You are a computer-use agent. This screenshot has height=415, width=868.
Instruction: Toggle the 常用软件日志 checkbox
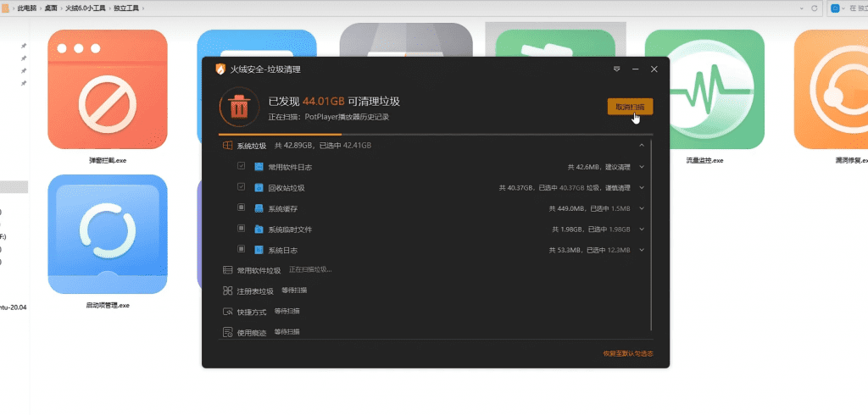click(x=242, y=167)
